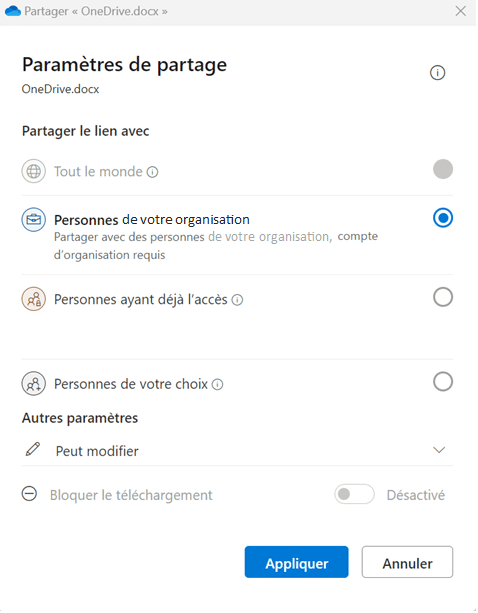Click the OneDrive cloud icon in title bar

pyautogui.click(x=13, y=11)
